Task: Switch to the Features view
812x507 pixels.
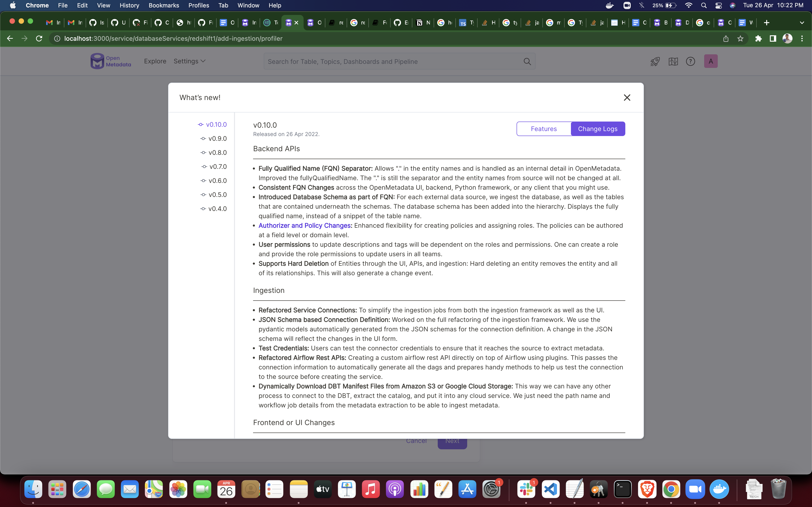Action: point(544,129)
